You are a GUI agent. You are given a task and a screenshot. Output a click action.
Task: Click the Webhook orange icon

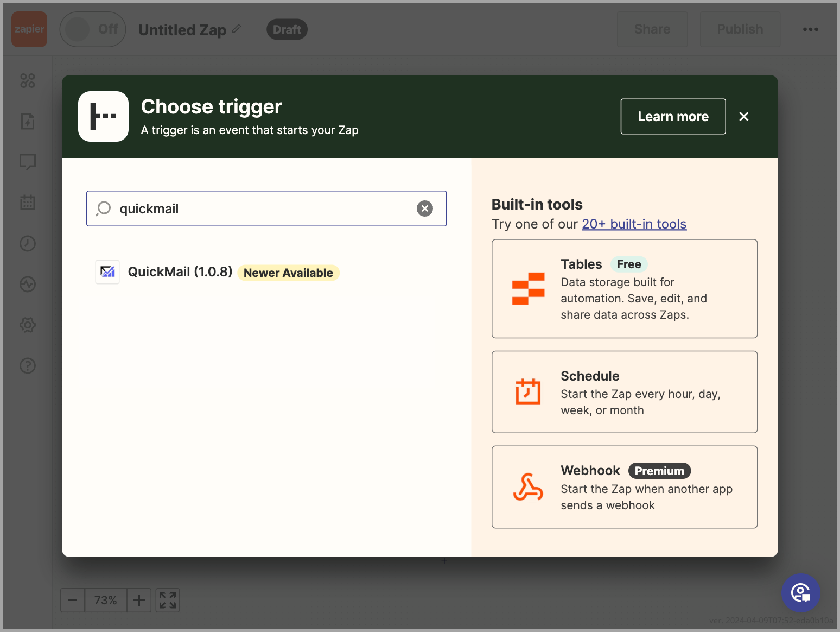point(528,486)
